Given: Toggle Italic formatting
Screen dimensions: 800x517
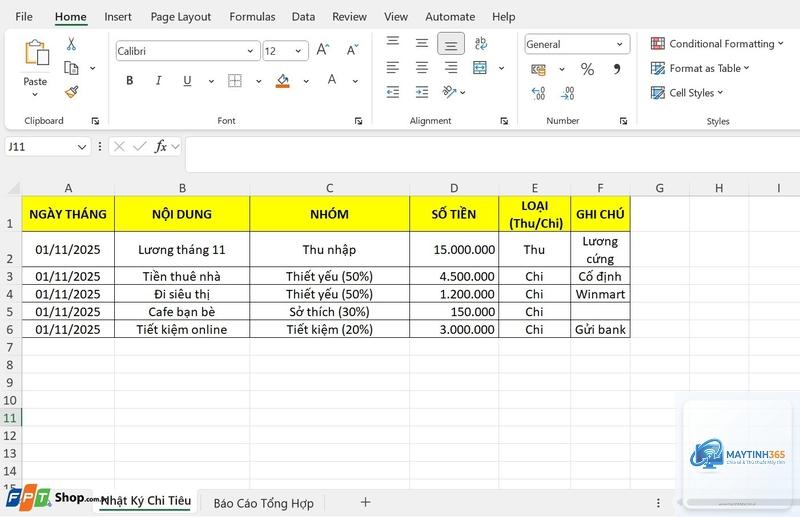Looking at the screenshot, I should point(159,80).
